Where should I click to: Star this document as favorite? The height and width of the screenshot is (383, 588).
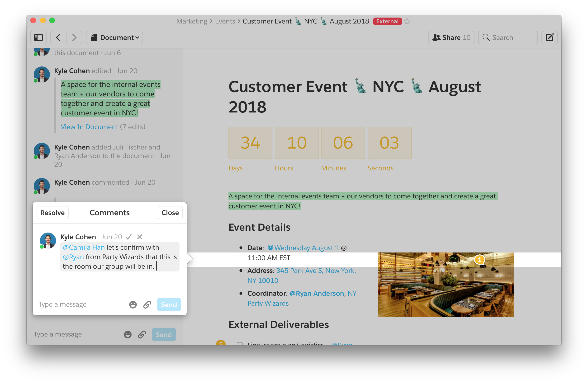coord(407,22)
